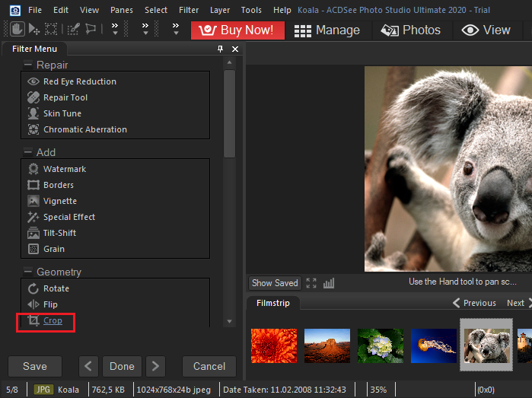The height and width of the screenshot is (398, 532).
Task: Open the Repair Tool filter
Action: point(65,97)
